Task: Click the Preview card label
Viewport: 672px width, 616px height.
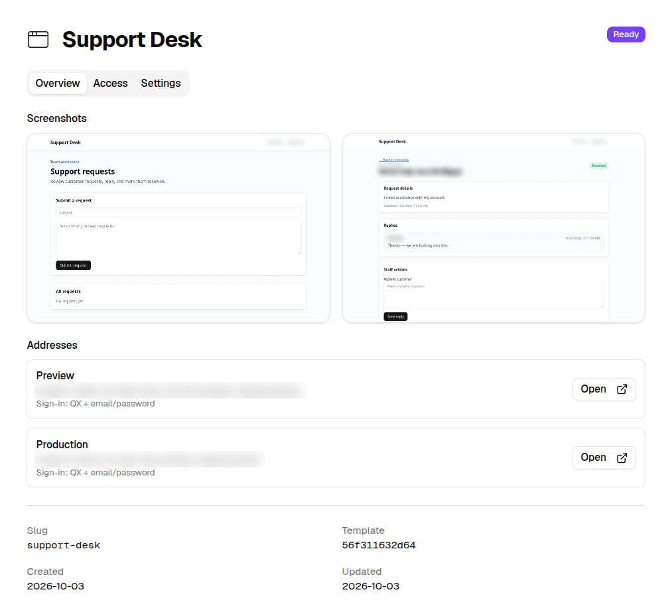Action: click(55, 376)
